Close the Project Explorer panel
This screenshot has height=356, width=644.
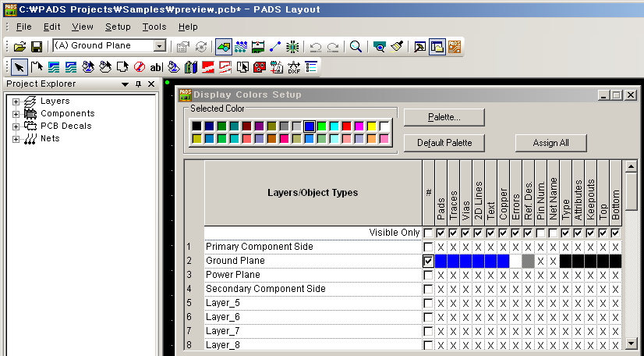coord(151,84)
